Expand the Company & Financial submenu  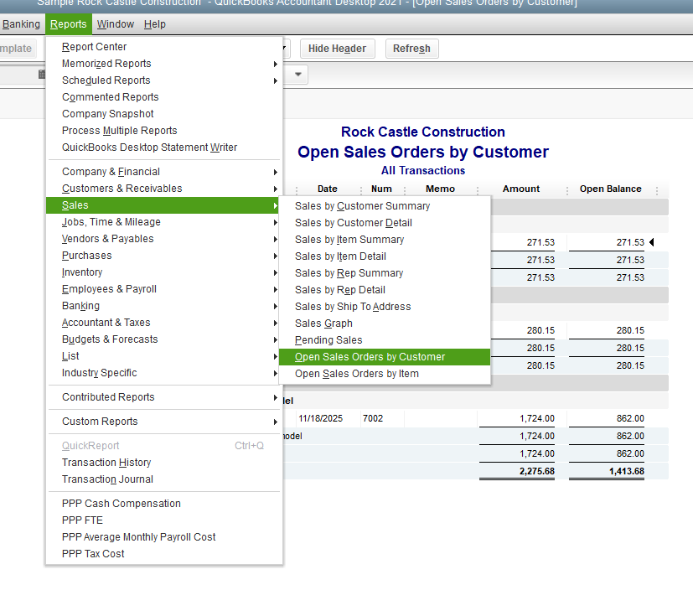pyautogui.click(x=164, y=172)
